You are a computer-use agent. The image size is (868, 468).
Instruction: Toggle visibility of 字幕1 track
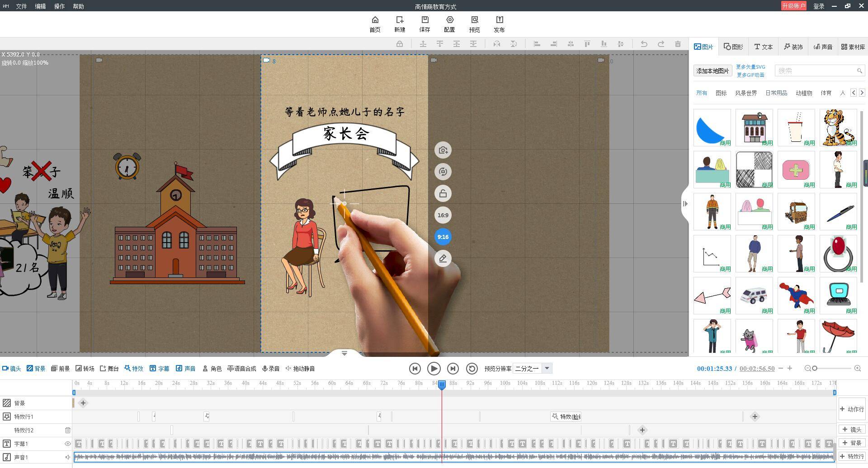68,444
